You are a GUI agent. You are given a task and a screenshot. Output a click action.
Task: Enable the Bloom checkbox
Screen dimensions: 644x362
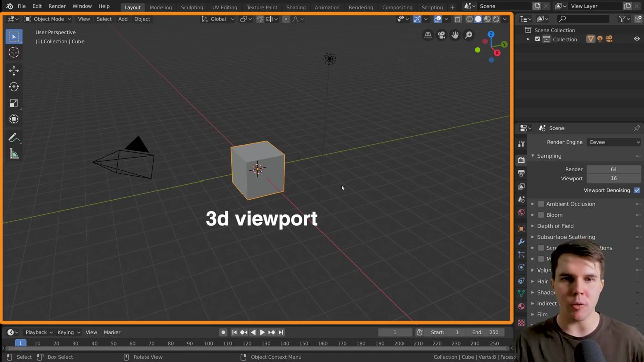(x=541, y=215)
